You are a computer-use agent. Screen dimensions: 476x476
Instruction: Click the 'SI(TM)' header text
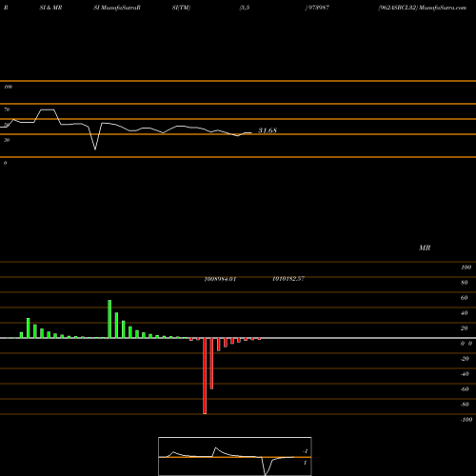[181, 8]
